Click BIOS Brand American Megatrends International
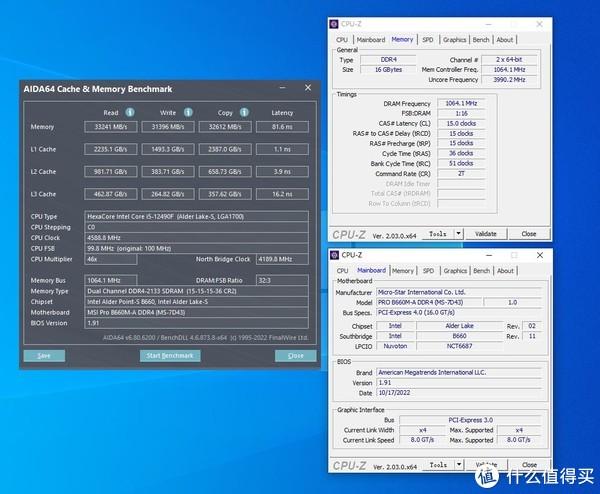This screenshot has width=600, height=494. pyautogui.click(x=459, y=372)
